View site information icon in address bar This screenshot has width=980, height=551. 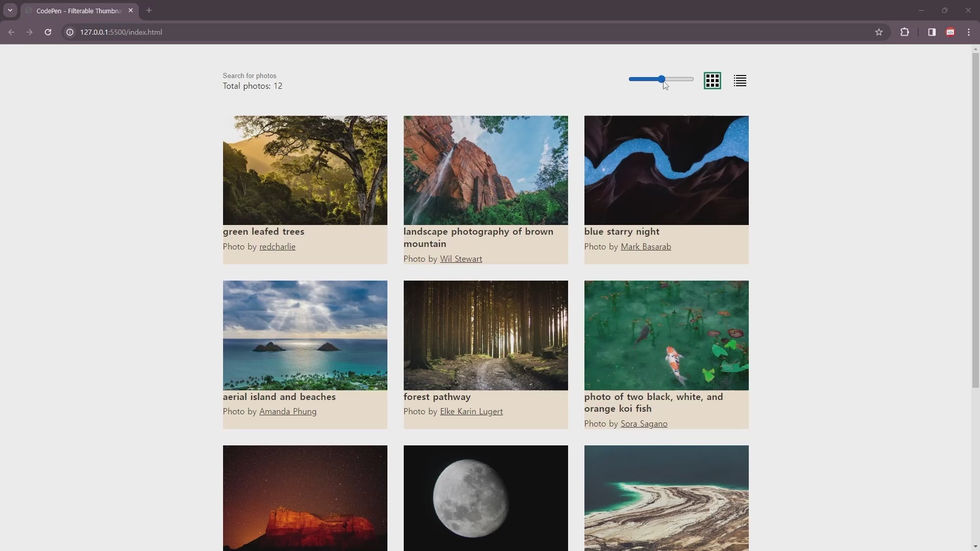coord(70,32)
